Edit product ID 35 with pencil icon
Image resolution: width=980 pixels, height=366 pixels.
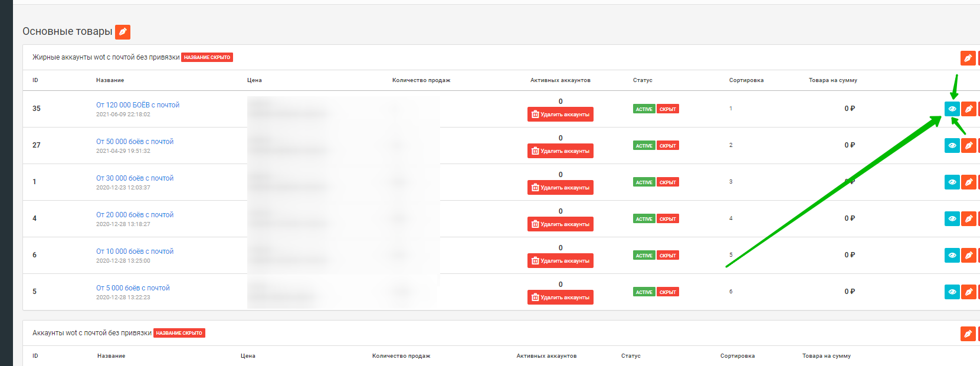click(x=968, y=109)
